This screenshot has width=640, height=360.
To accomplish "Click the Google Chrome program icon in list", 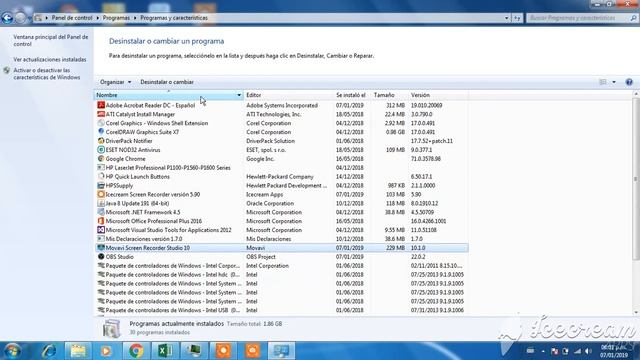I will click(101, 159).
